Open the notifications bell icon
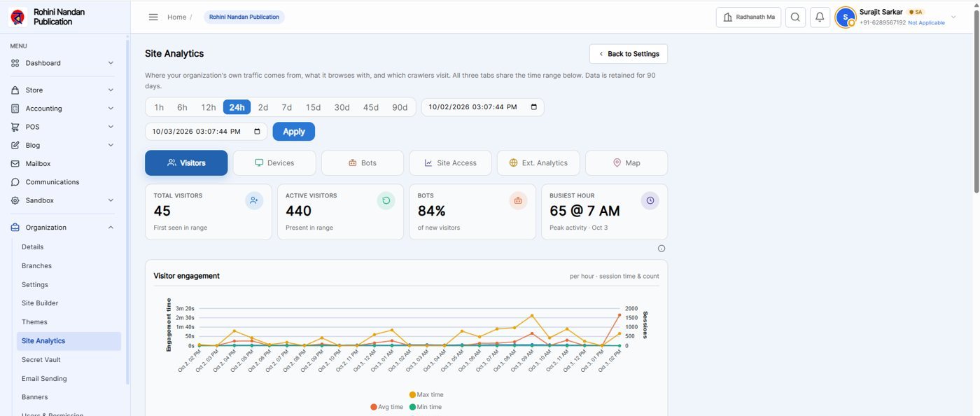Screen dimensions: 980x416 pyautogui.click(x=820, y=18)
